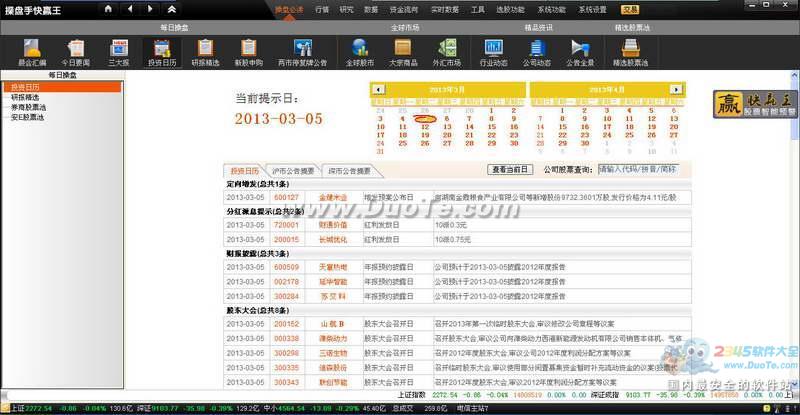The image size is (800, 415).
Task: Open the 实时数据 menu
Action: point(444,10)
